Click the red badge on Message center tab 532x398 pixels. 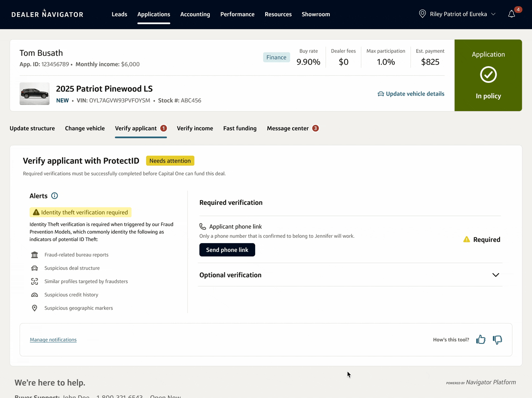click(316, 128)
